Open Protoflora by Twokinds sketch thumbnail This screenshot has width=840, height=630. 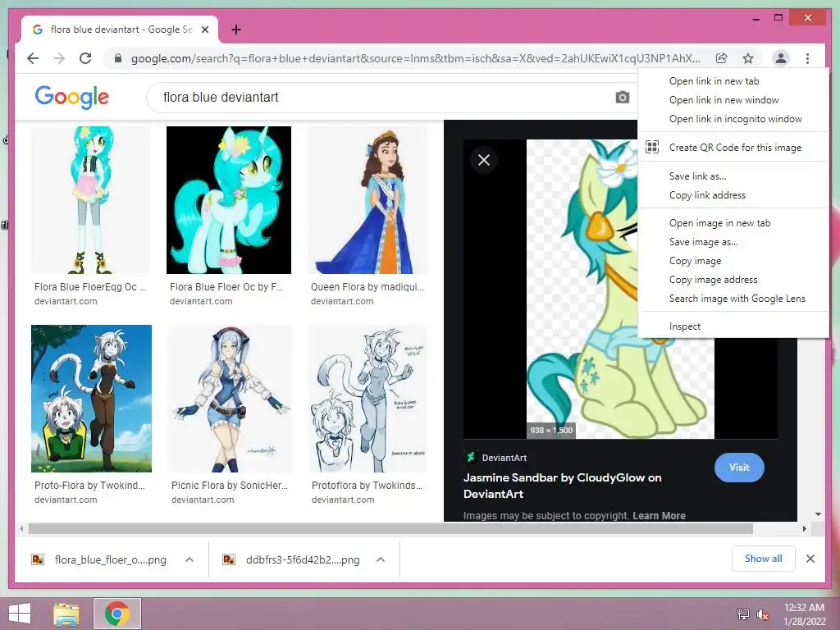click(368, 399)
